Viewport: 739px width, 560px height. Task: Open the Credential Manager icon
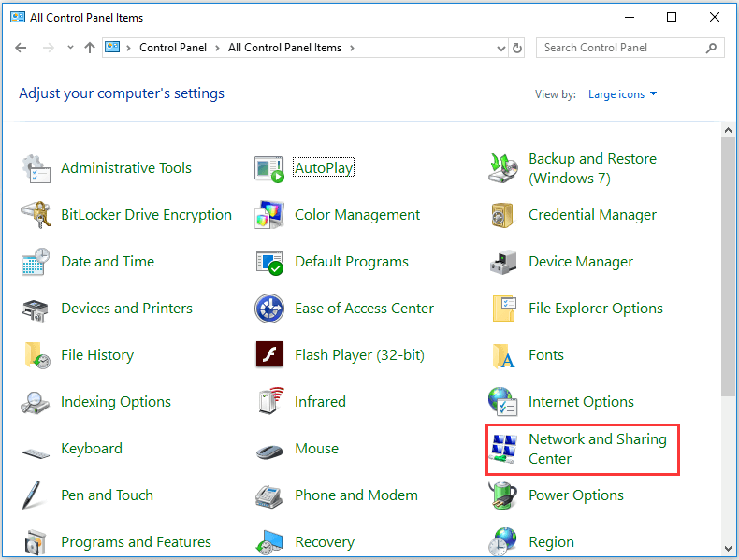click(x=503, y=215)
